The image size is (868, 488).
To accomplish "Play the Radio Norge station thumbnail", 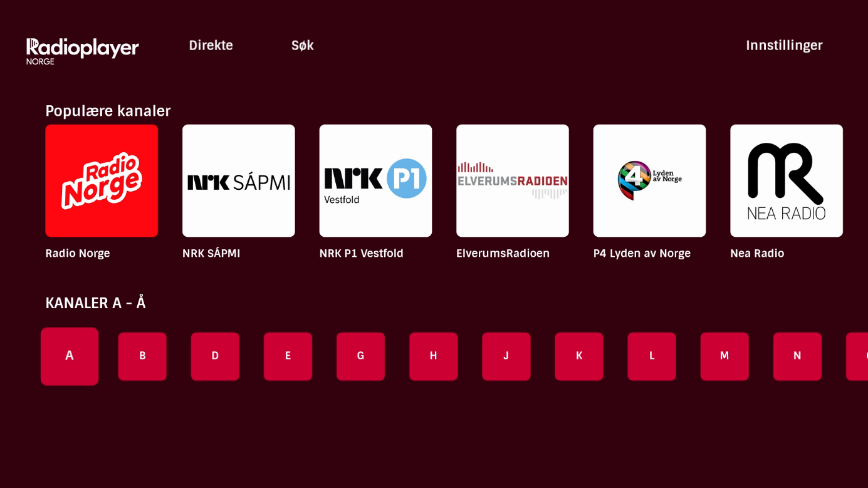I will point(102,180).
